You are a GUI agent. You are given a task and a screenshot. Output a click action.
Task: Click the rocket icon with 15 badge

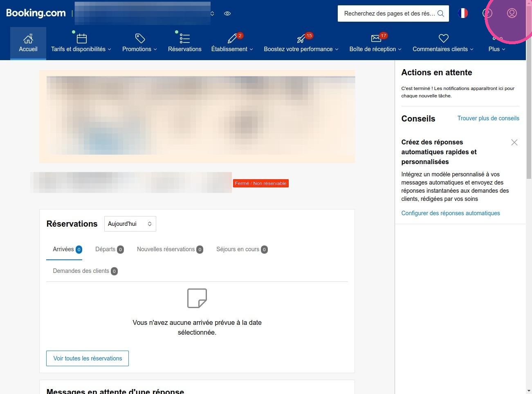(x=301, y=38)
